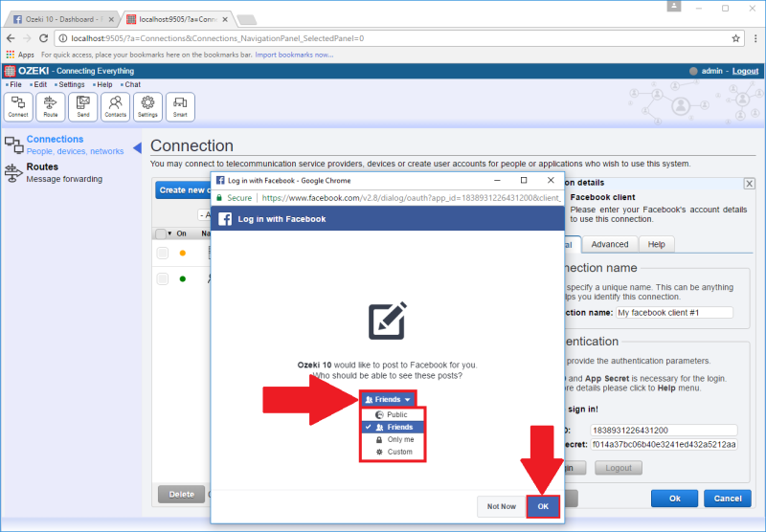Click the Connect toolbar icon
This screenshot has width=766, height=532.
tap(18, 106)
